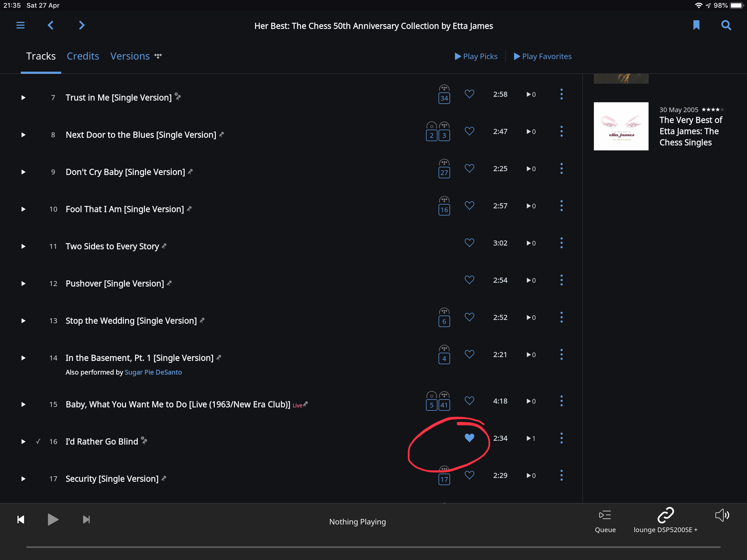Open three-dot menu for Two Sides to Every Story
The image size is (747, 560).
[562, 243]
